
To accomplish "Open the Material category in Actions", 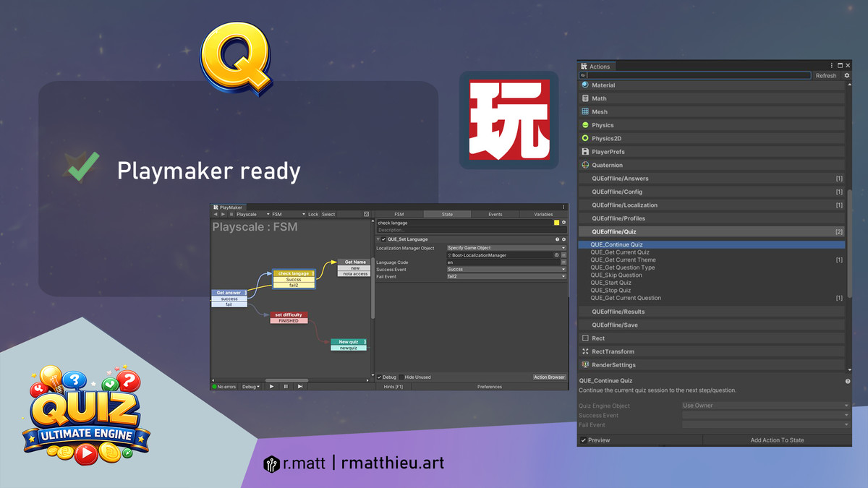I will (x=712, y=85).
